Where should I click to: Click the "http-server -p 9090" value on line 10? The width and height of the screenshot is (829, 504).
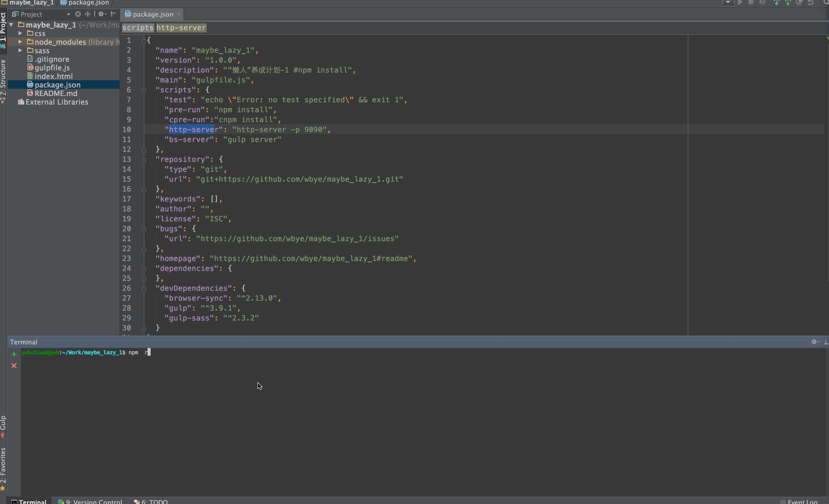point(279,130)
